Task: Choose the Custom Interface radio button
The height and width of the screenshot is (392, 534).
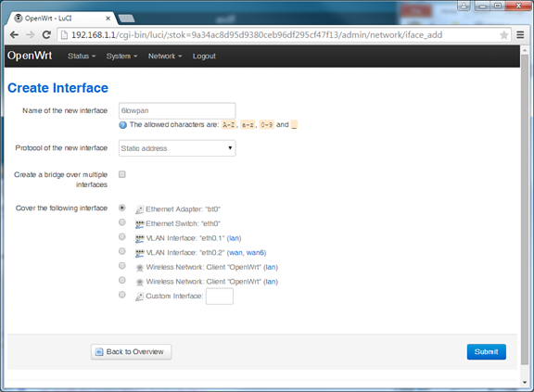Action: [x=122, y=295]
